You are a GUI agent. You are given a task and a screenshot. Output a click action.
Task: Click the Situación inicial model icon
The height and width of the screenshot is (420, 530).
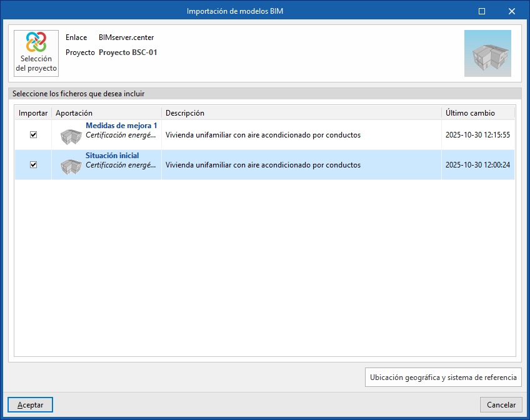point(71,166)
